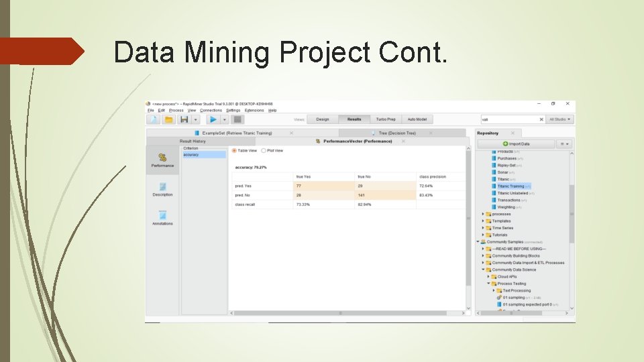Open the Auto Model view

417,119
